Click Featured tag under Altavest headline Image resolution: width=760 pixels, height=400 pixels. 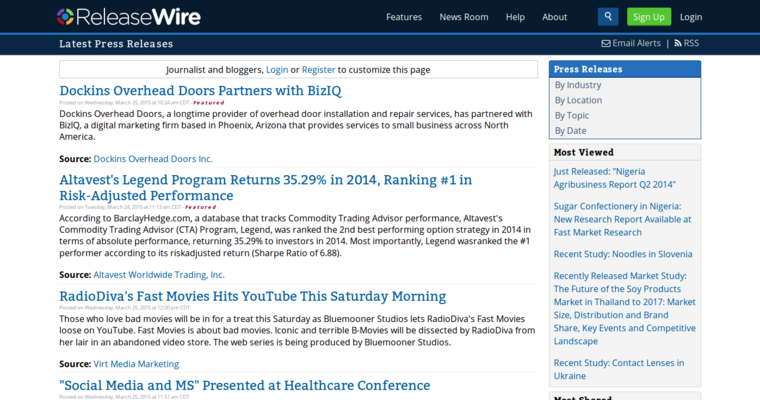tap(200, 208)
